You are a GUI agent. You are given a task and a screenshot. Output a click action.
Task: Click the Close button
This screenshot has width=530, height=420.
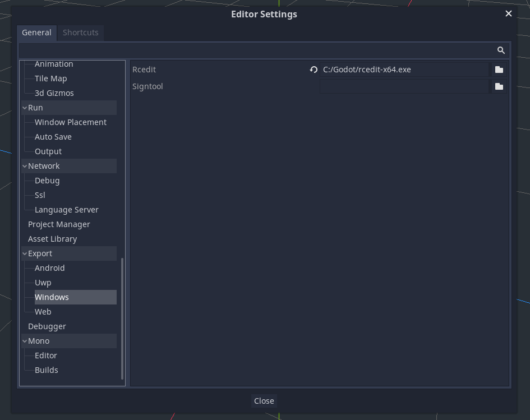264,400
